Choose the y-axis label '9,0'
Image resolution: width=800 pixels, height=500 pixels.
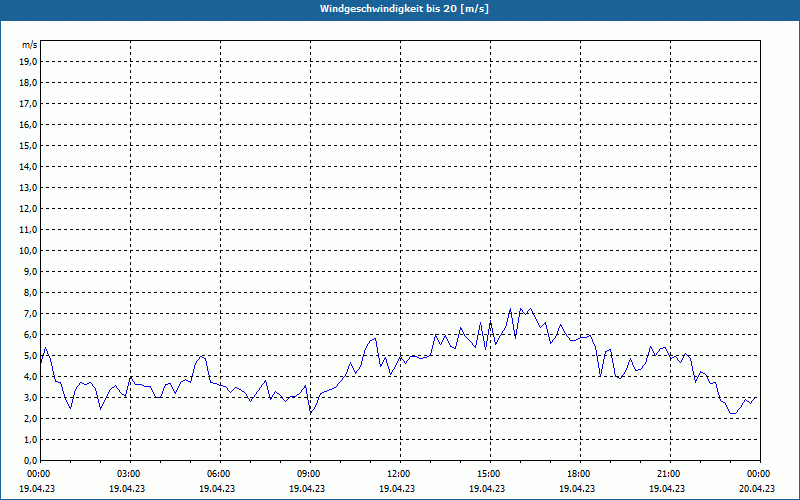click(30, 271)
